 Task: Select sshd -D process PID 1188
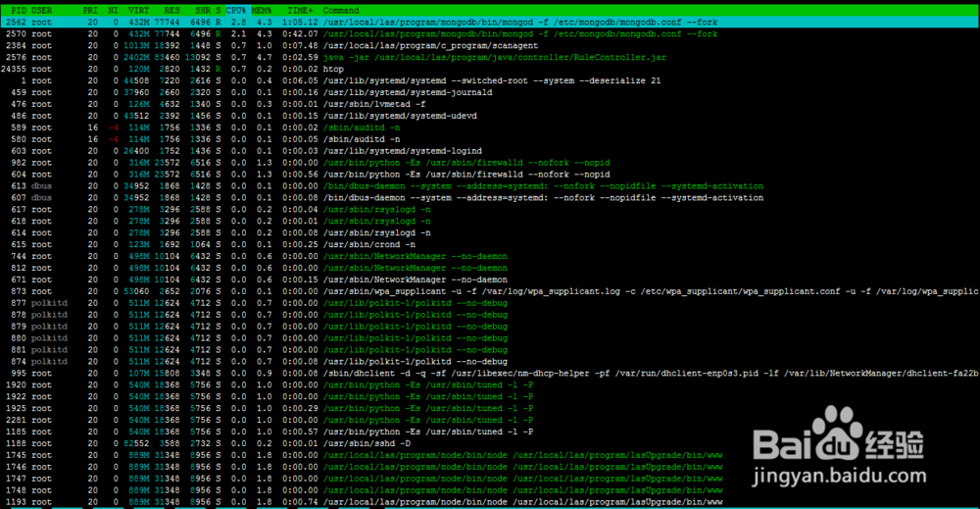point(490,444)
